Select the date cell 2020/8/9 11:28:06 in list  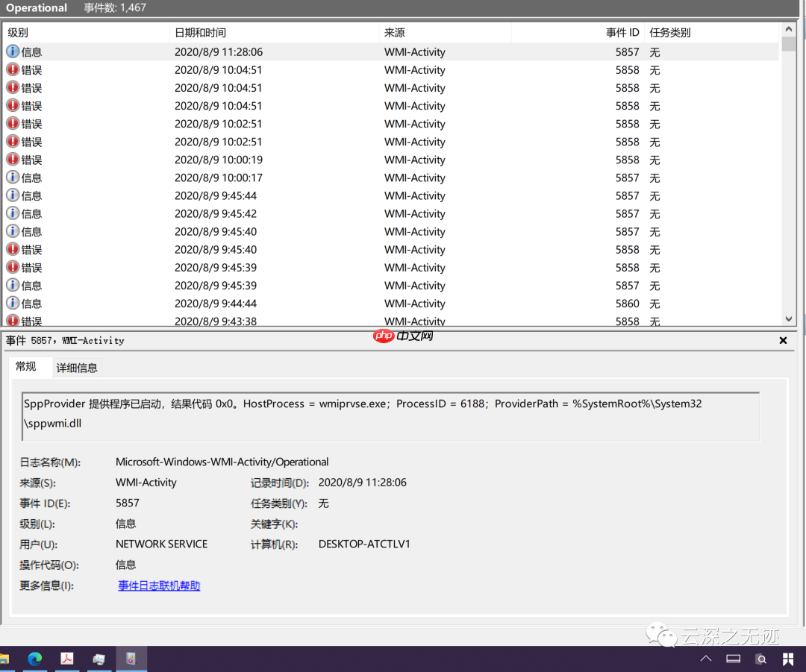[x=219, y=52]
